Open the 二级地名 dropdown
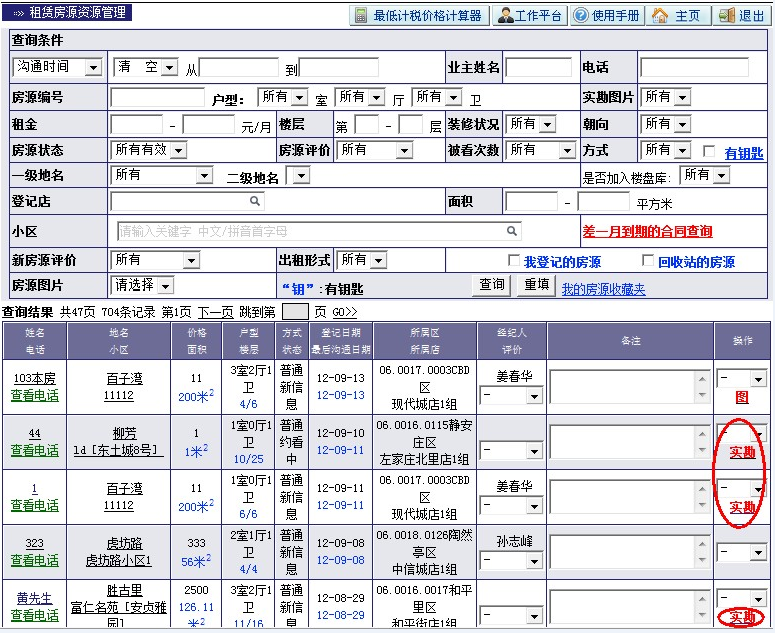The height and width of the screenshot is (633, 775). 299,175
